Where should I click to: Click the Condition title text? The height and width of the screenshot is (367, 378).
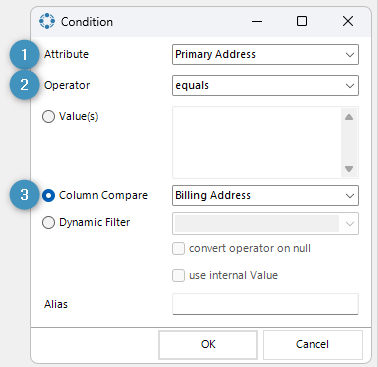(87, 22)
